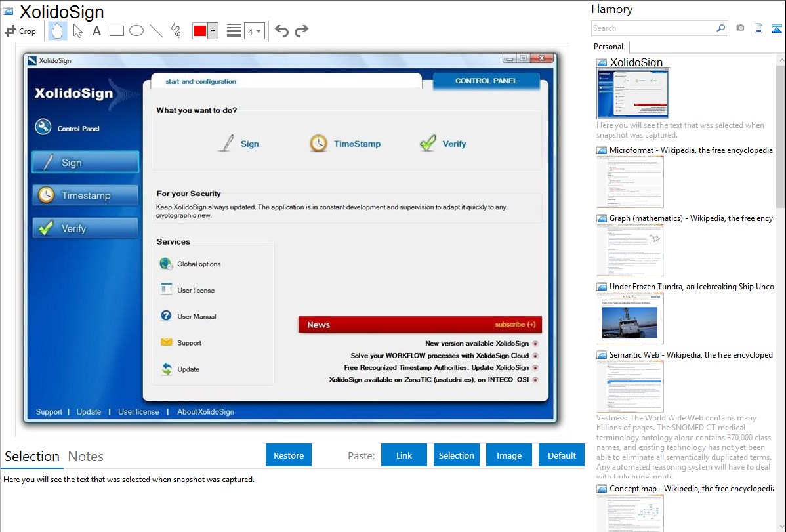Click the green checkmark Verify icon in main panel
Viewport: 786px width, 532px height.
(428, 144)
